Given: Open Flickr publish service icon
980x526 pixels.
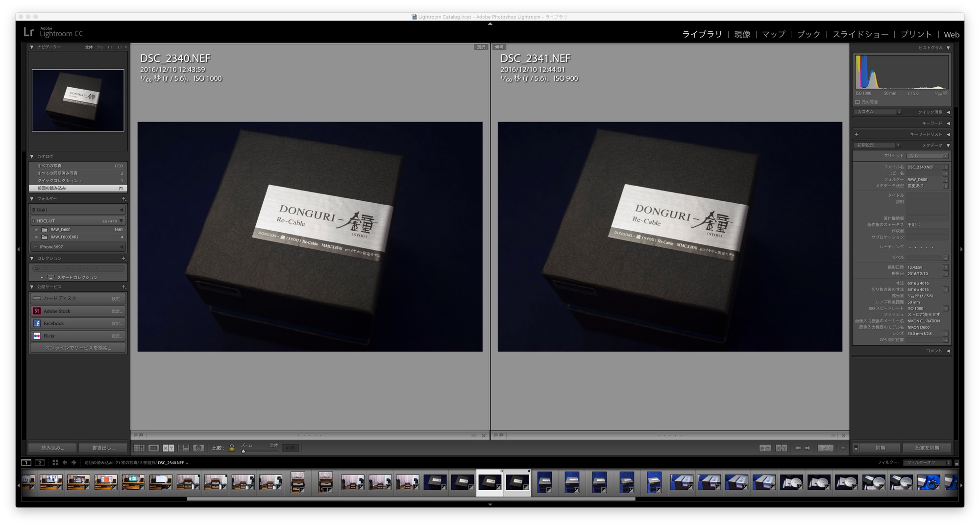Looking at the screenshot, I should click(37, 336).
